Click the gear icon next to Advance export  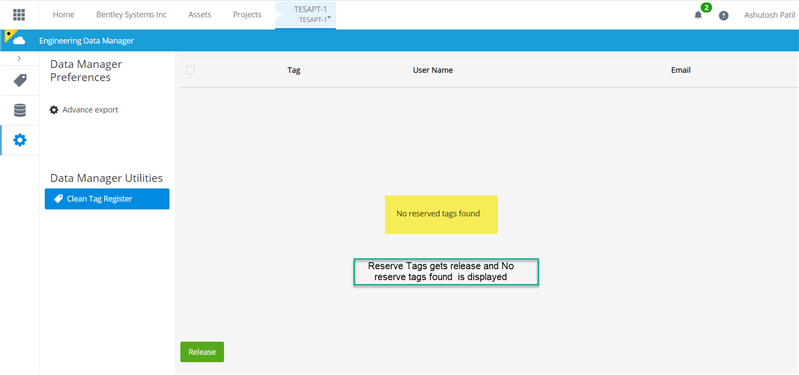pos(54,110)
